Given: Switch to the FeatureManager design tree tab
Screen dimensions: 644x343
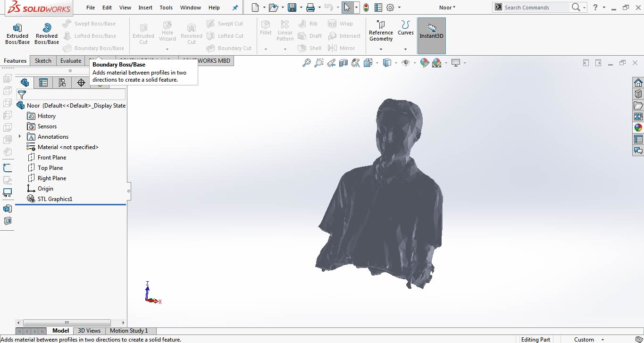Looking at the screenshot, I should pos(25,83).
